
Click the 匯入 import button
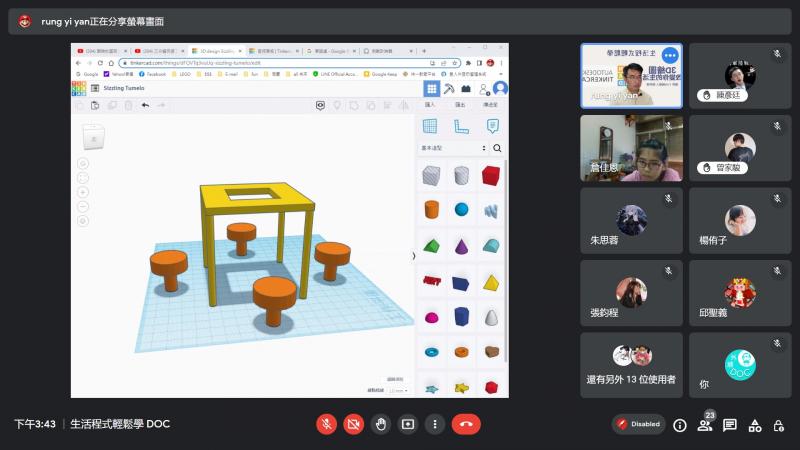[x=430, y=105]
